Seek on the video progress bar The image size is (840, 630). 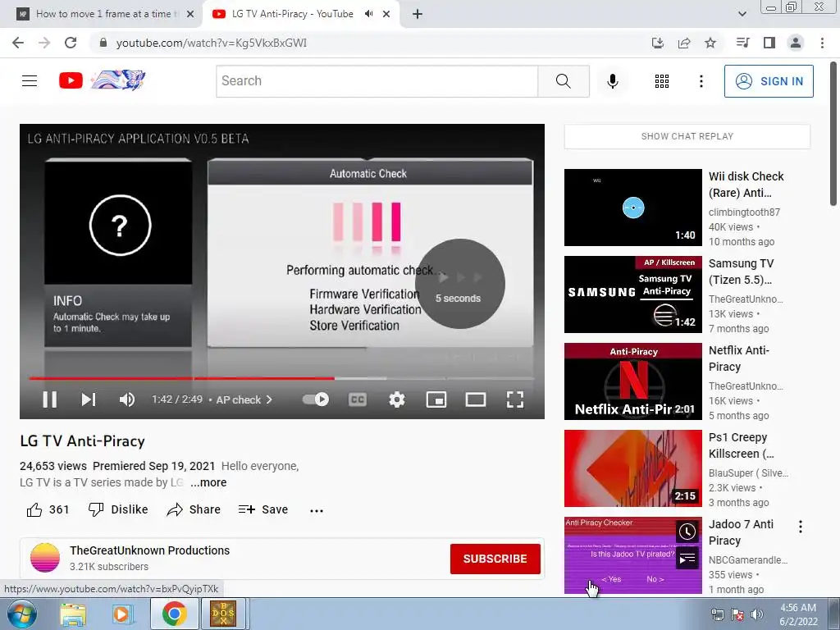282,378
